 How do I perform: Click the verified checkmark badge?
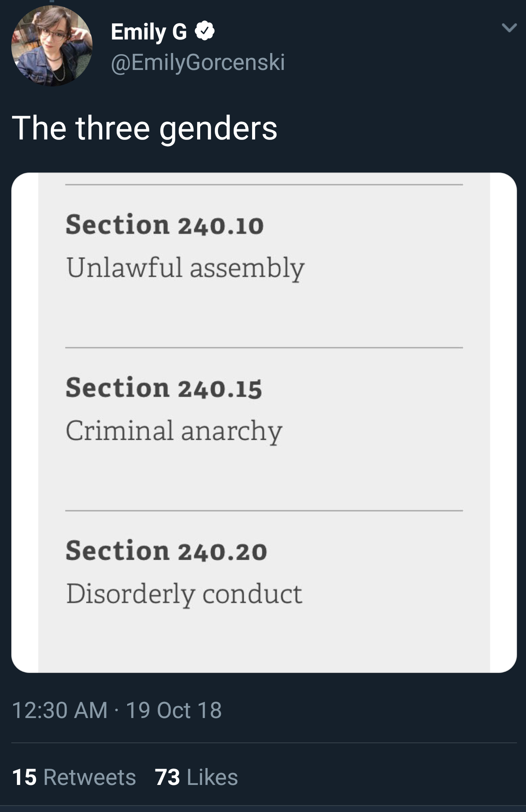[205, 31]
